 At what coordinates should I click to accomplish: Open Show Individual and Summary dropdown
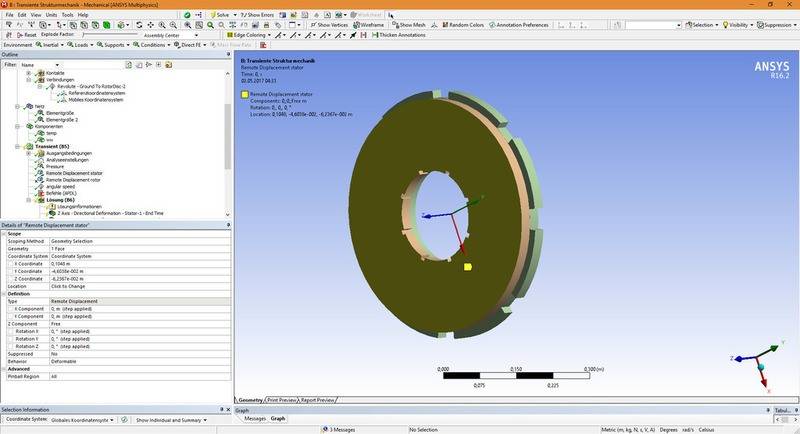[x=171, y=420]
